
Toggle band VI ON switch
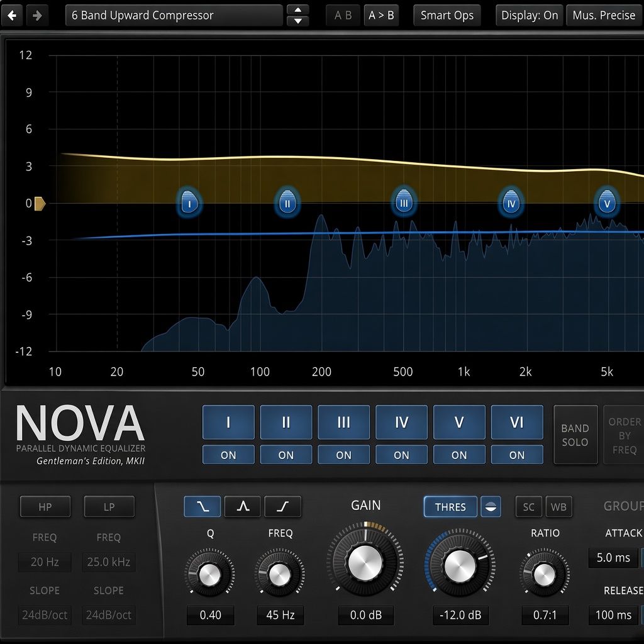pyautogui.click(x=517, y=455)
